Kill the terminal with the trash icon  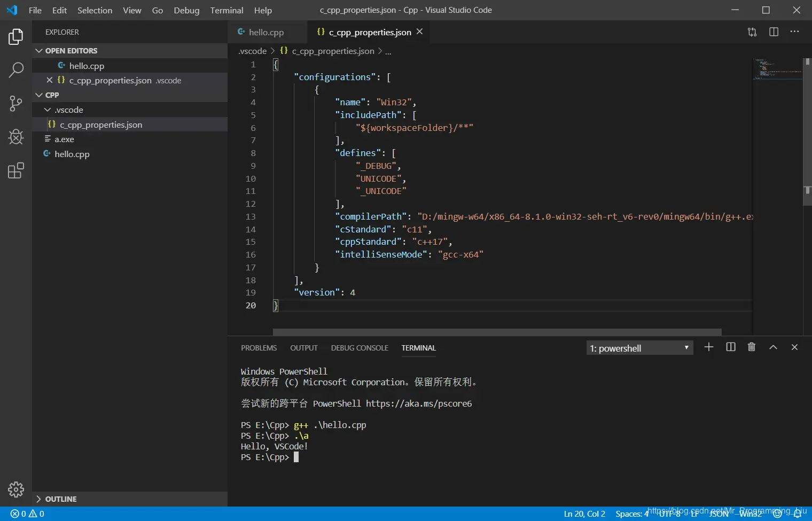pos(752,347)
